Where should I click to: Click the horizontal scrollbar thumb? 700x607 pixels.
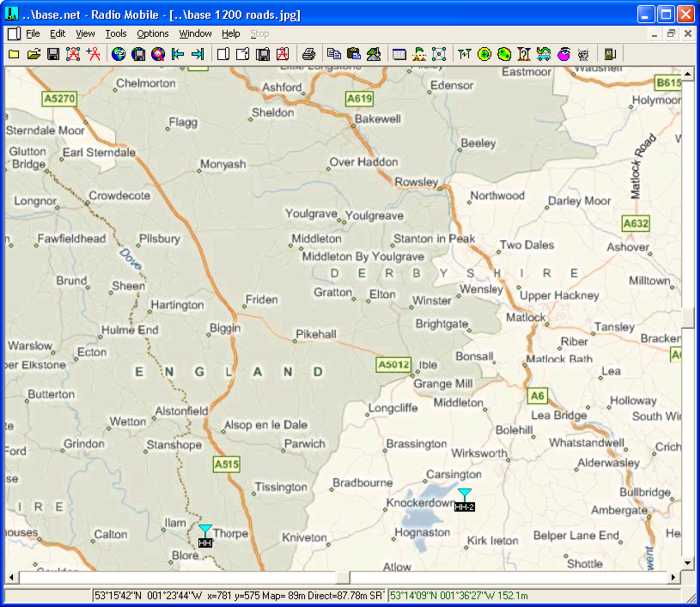(342, 577)
